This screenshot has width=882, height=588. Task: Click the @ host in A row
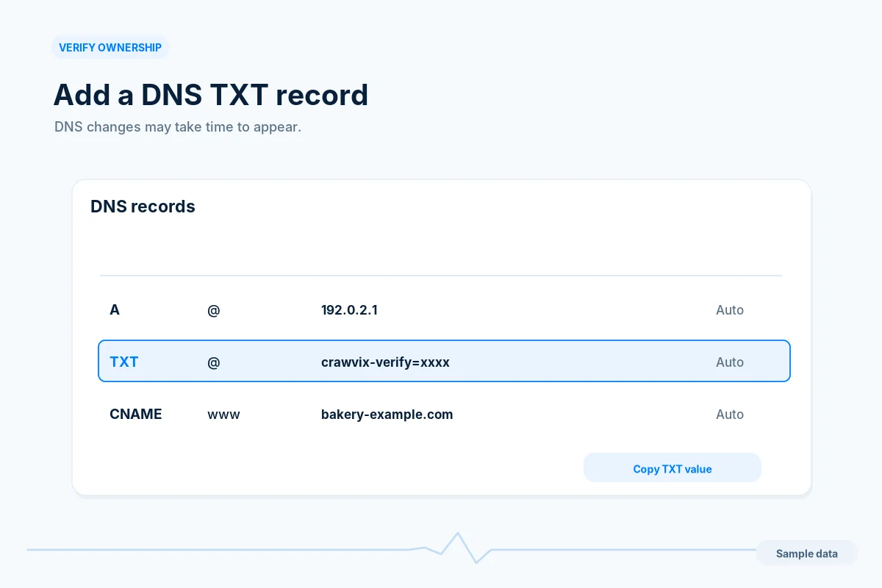[x=214, y=309]
